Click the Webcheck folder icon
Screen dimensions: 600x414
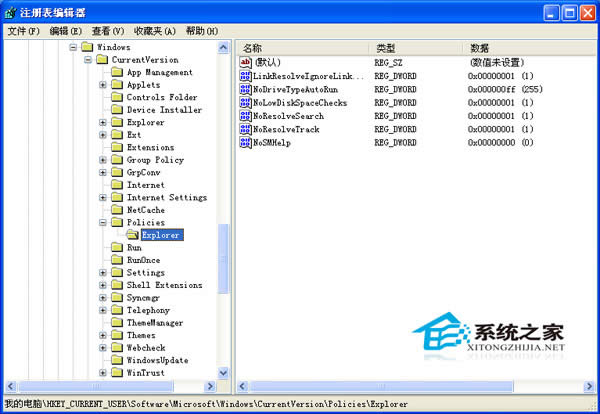click(117, 347)
